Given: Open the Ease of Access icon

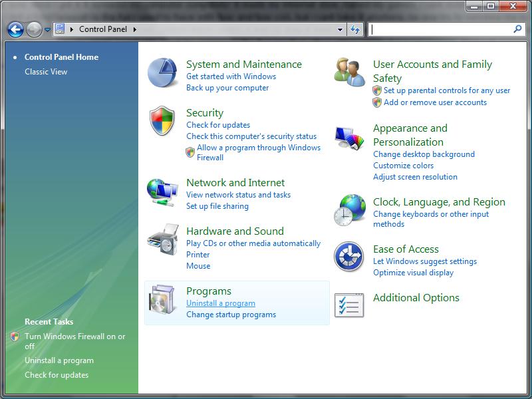Looking at the screenshot, I should pos(348,257).
